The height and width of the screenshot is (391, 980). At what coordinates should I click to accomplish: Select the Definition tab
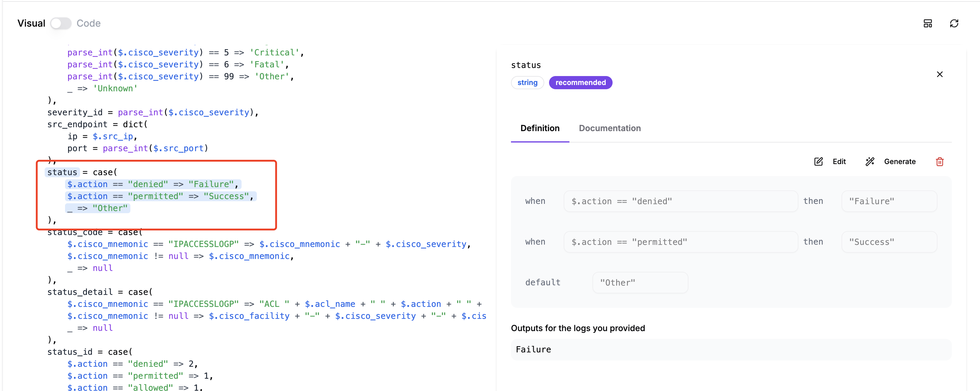[x=539, y=128]
